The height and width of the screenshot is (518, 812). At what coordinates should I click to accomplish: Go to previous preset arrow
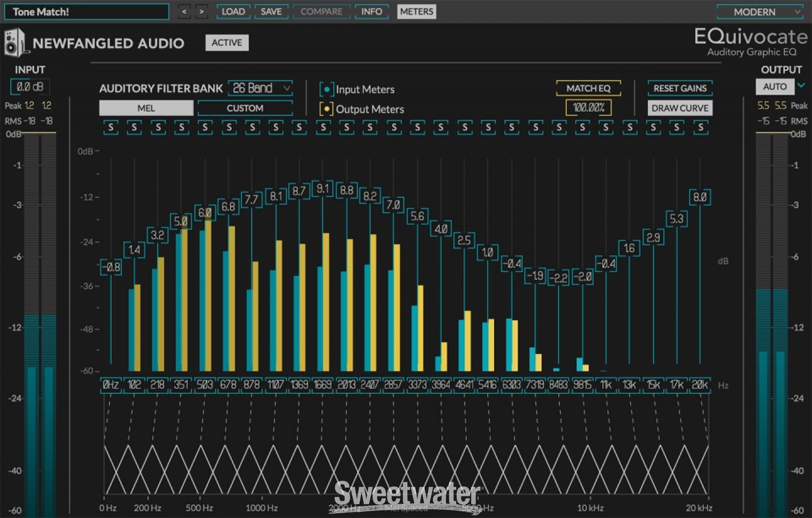coord(184,11)
